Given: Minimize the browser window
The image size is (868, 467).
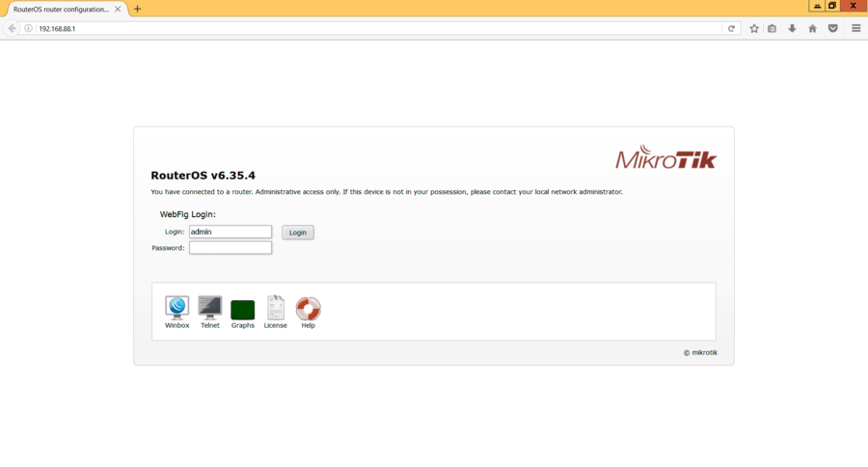Looking at the screenshot, I should (817, 6).
